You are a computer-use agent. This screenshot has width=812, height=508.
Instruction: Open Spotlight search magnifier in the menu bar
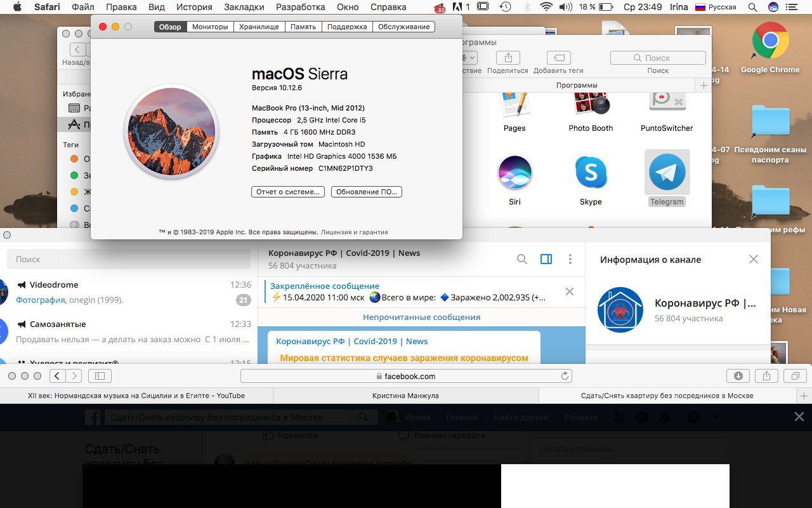pyautogui.click(x=752, y=7)
